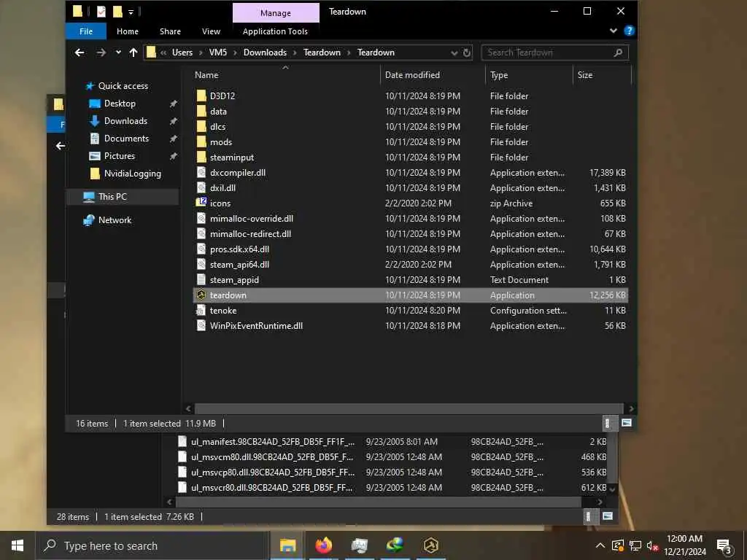Go up one folder level

(x=133, y=52)
